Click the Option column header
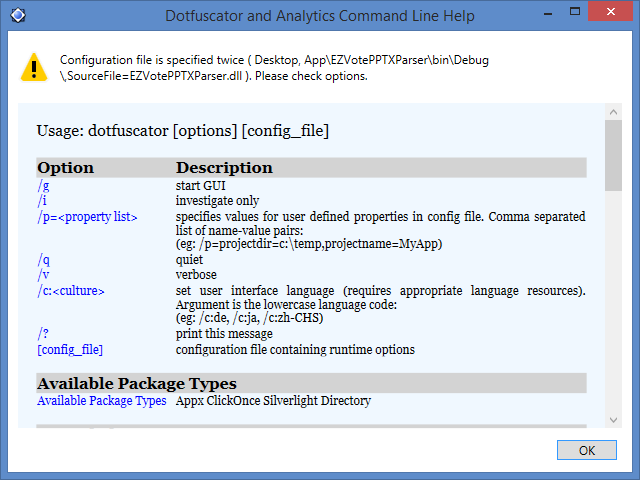Image resolution: width=642 pixels, height=483 pixels. pyautogui.click(x=66, y=168)
